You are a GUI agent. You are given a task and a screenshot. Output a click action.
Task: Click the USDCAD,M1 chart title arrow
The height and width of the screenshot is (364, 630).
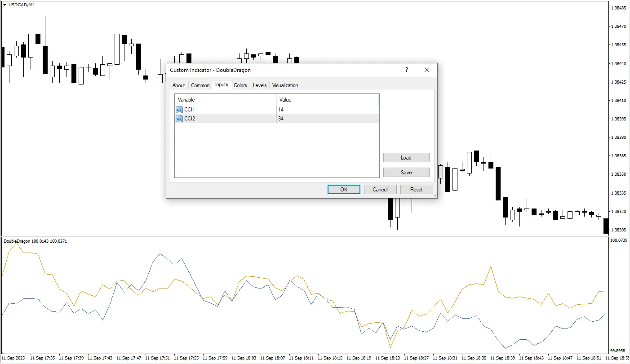click(4, 4)
